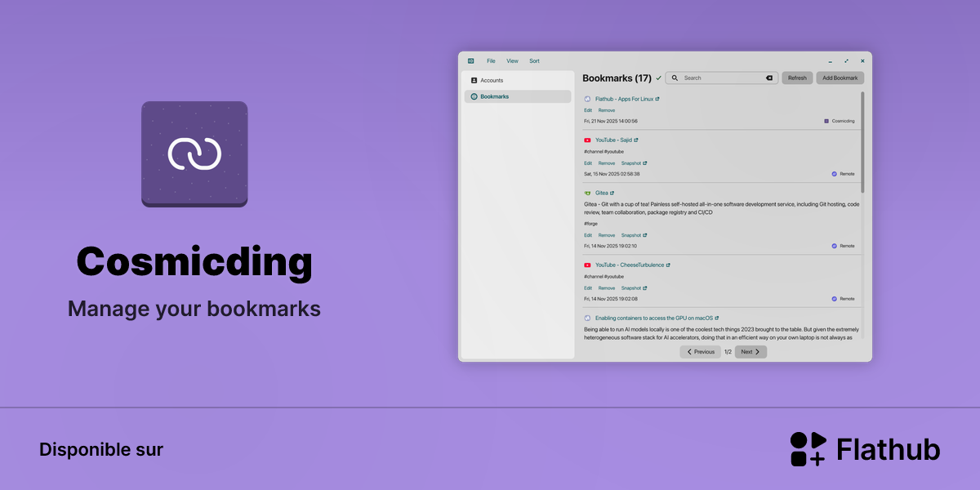Click external-link icon after YouTube - CheeseTurbulence
The image size is (980, 490).
668,265
